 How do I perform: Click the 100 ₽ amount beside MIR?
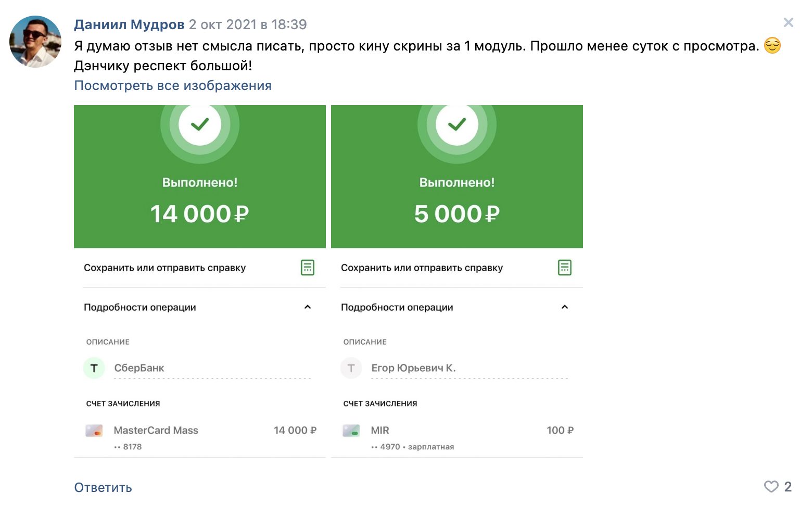(560, 431)
